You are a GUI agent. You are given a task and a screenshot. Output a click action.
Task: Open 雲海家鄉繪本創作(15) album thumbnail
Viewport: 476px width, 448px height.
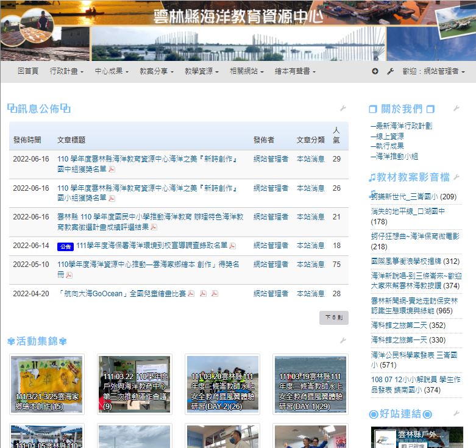click(x=47, y=384)
